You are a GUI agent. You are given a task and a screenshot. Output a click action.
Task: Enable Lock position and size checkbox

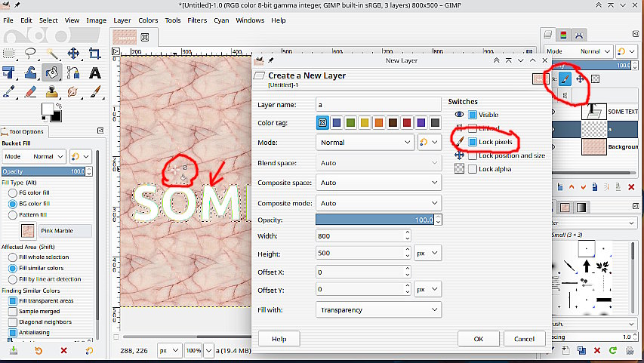tap(473, 155)
